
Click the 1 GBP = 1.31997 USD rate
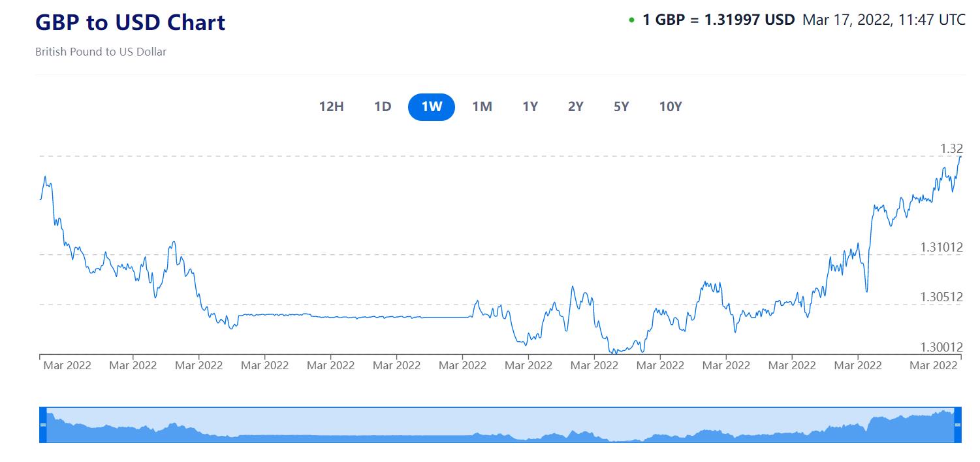(x=718, y=20)
